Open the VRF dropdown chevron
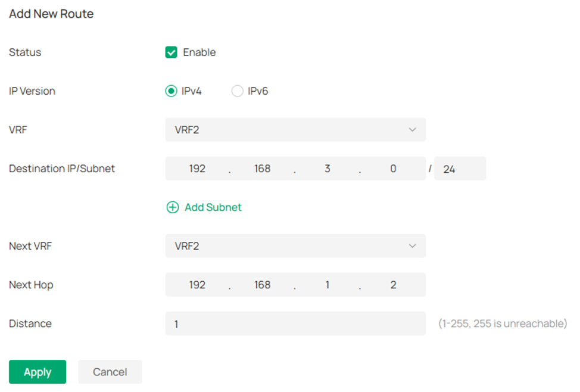 (413, 129)
